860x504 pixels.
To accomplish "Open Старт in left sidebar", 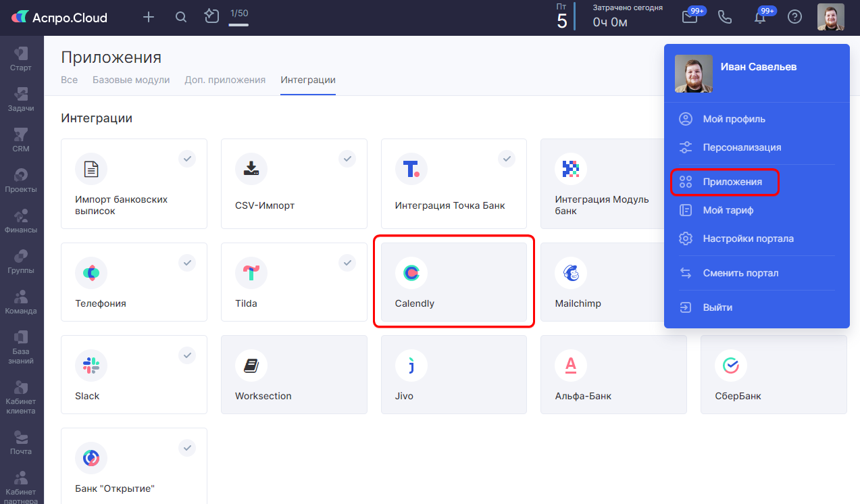I will (21, 59).
